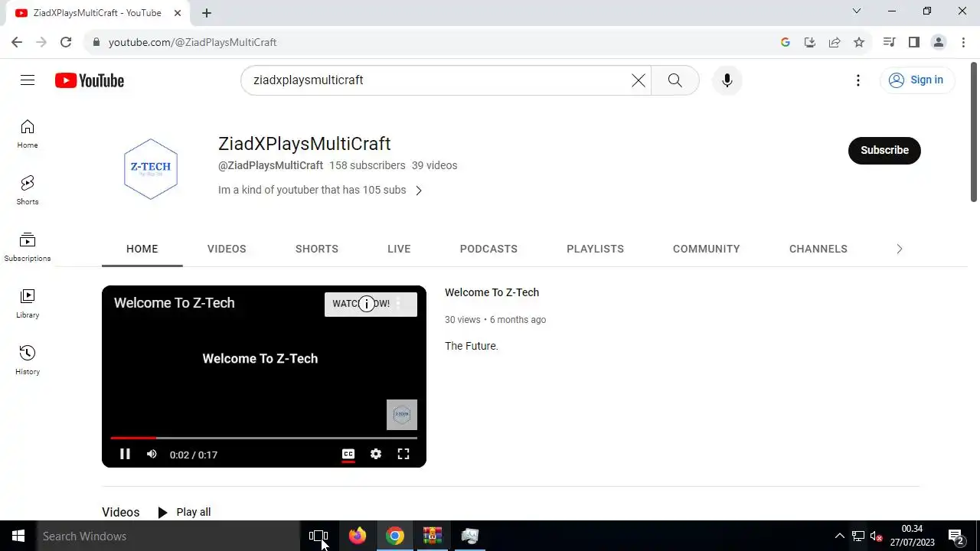Toggle the Chrome side panel

(913, 42)
